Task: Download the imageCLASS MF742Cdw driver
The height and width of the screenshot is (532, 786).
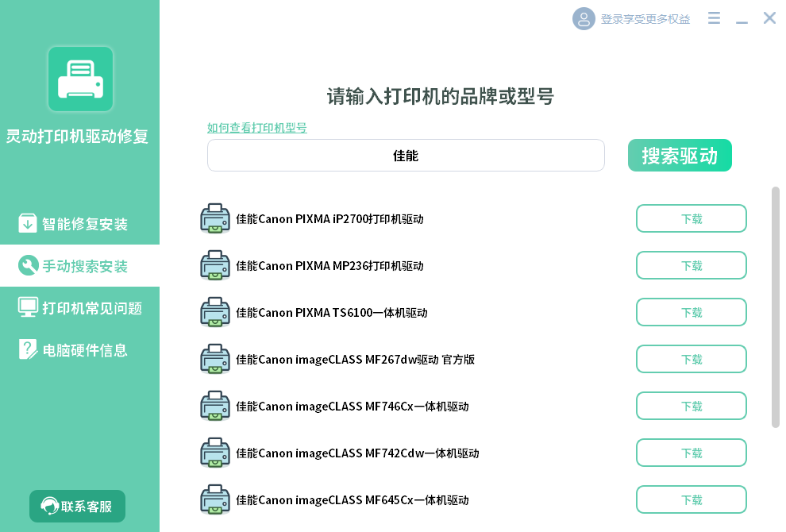Action: click(x=691, y=453)
